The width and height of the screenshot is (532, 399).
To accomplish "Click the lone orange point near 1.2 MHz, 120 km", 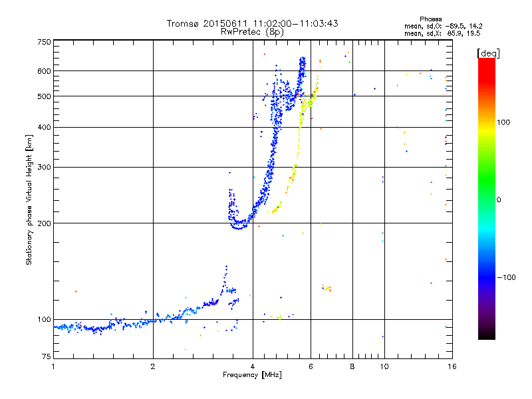I will click(76, 292).
